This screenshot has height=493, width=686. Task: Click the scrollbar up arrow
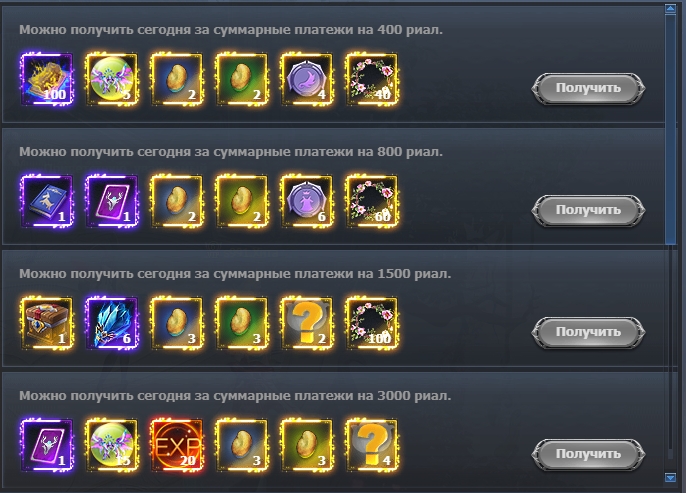(x=670, y=9)
